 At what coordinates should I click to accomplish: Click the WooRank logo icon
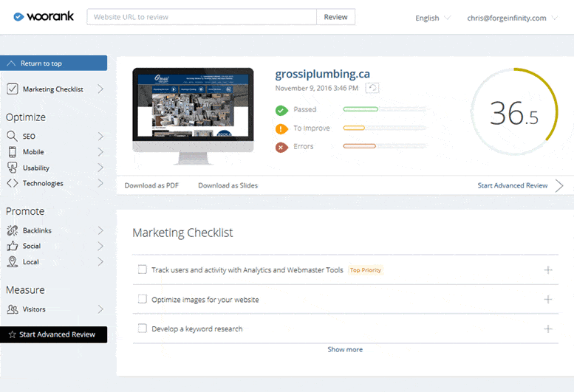point(18,17)
